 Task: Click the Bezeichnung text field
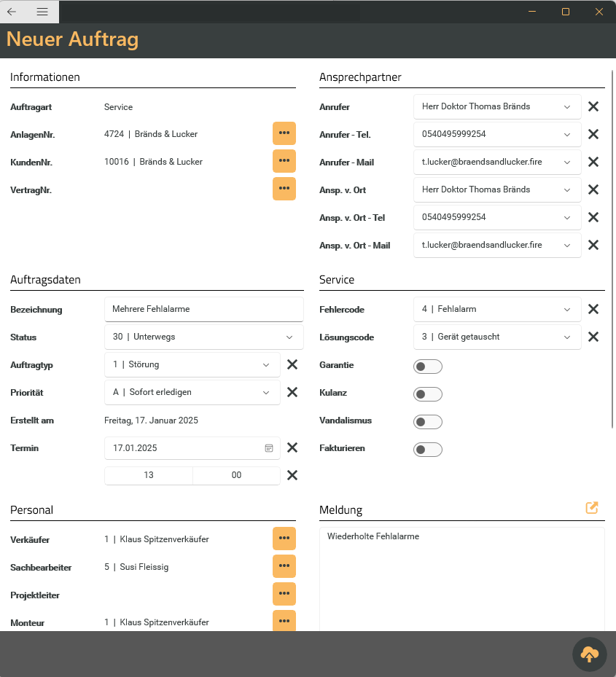coord(203,309)
